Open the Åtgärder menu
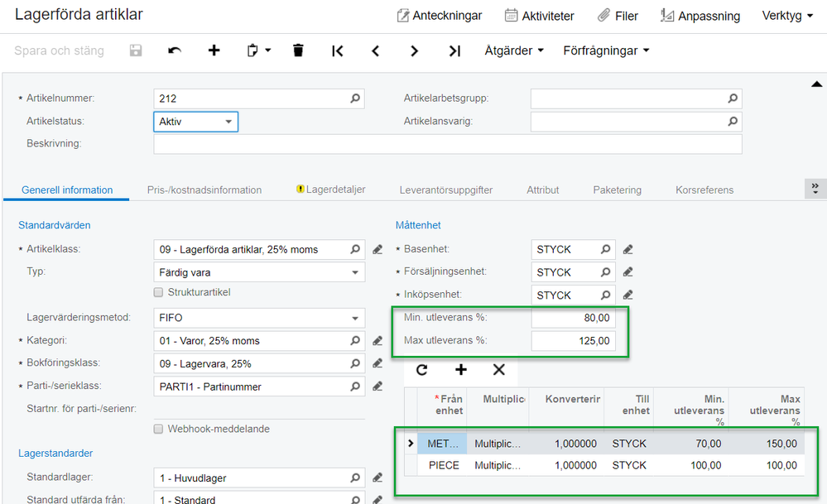 pos(514,50)
